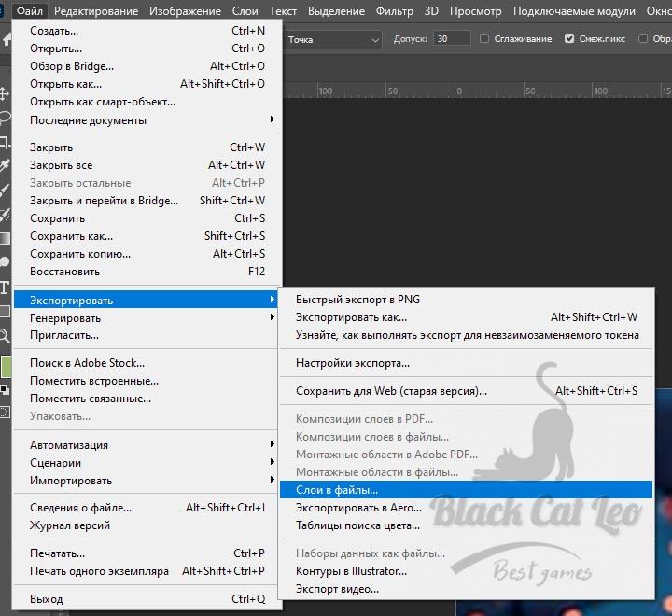
Task: Open the 3D menu
Action: [x=431, y=10]
